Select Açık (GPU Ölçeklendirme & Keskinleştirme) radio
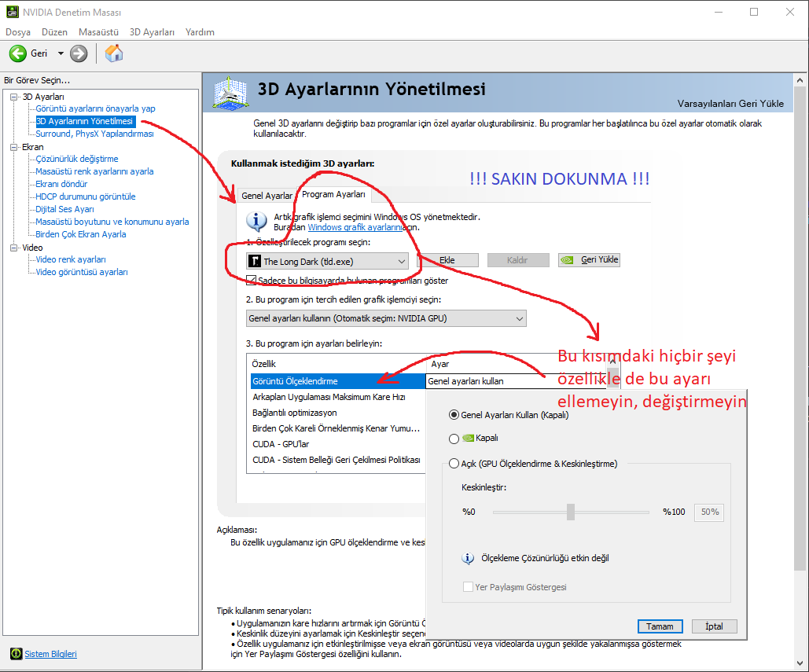This screenshot has height=672, width=809. [x=454, y=464]
